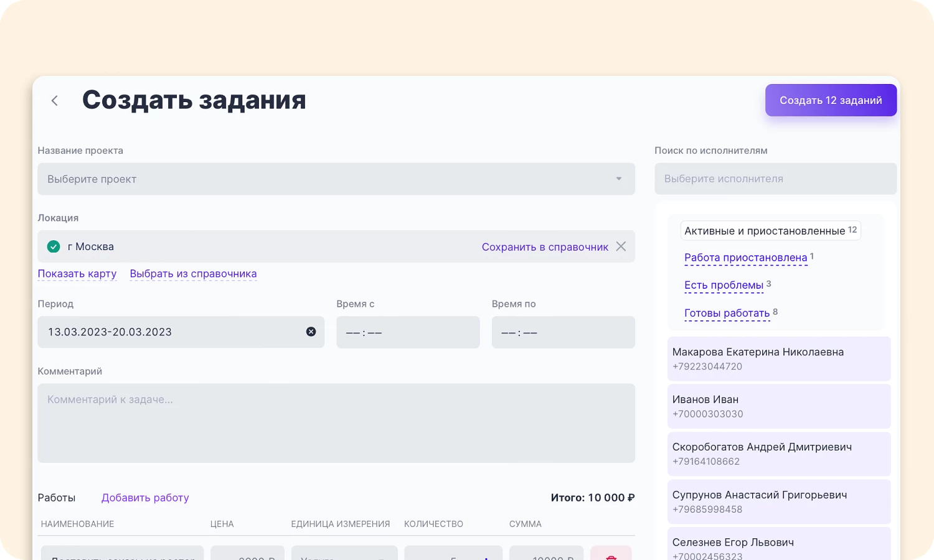Click the comment text area

point(336,423)
